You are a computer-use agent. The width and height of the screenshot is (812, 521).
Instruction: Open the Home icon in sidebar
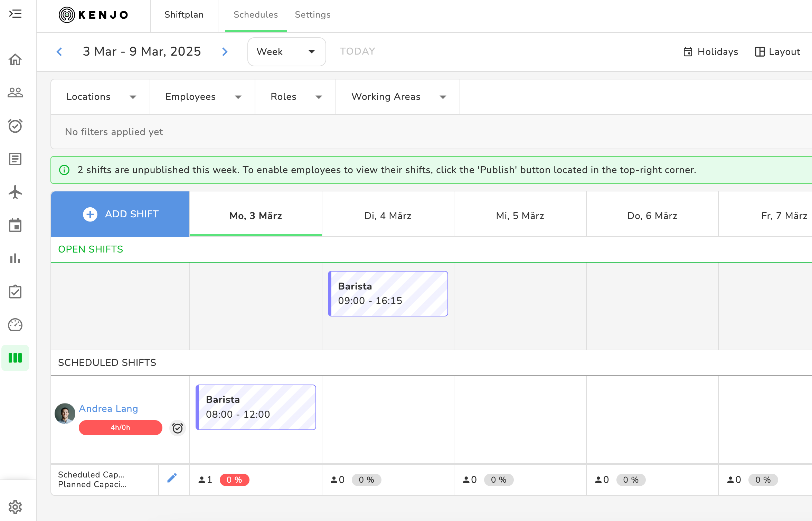(15, 59)
